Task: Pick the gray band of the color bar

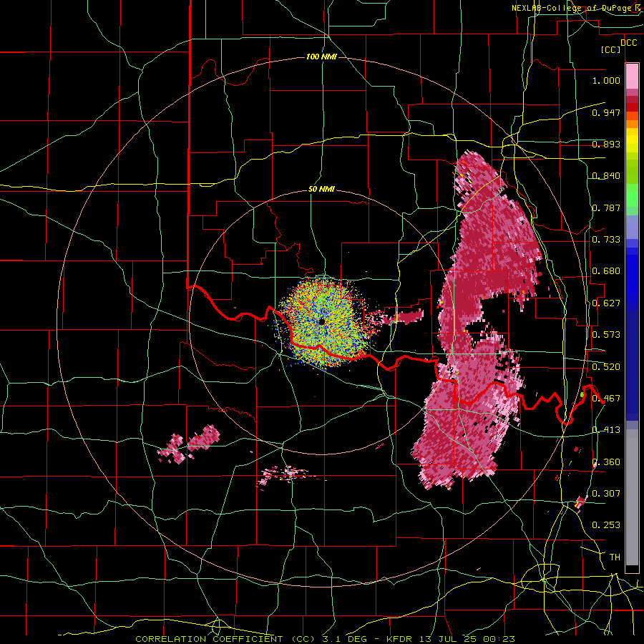Action: pos(632,497)
